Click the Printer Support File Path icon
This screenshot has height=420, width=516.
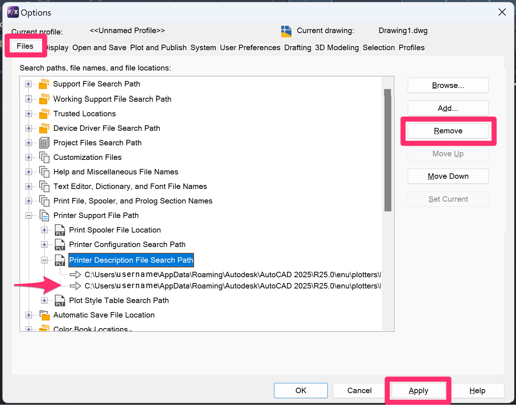(44, 215)
